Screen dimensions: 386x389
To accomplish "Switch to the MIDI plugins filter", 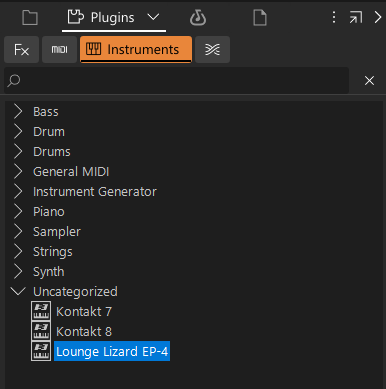I will 59,50.
